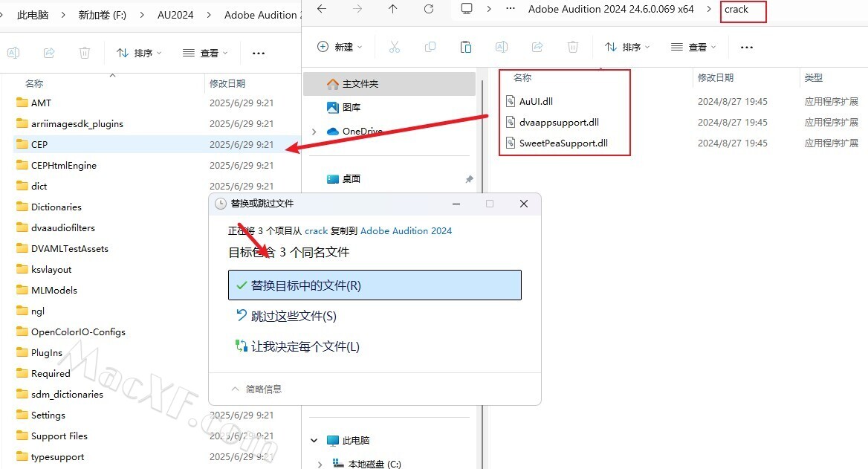Click AU2024 in left address breadcrumb
The image size is (868, 469).
click(175, 15)
